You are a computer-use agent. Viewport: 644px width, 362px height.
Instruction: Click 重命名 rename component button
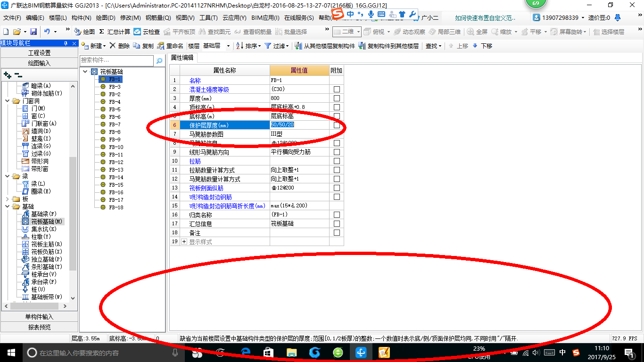[170, 46]
